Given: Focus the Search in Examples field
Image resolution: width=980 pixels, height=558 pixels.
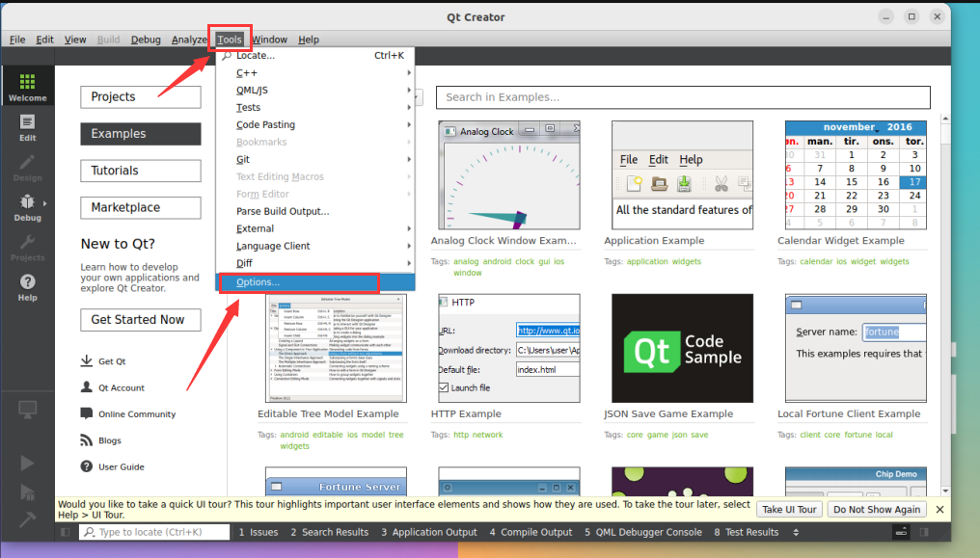Looking at the screenshot, I should (683, 97).
